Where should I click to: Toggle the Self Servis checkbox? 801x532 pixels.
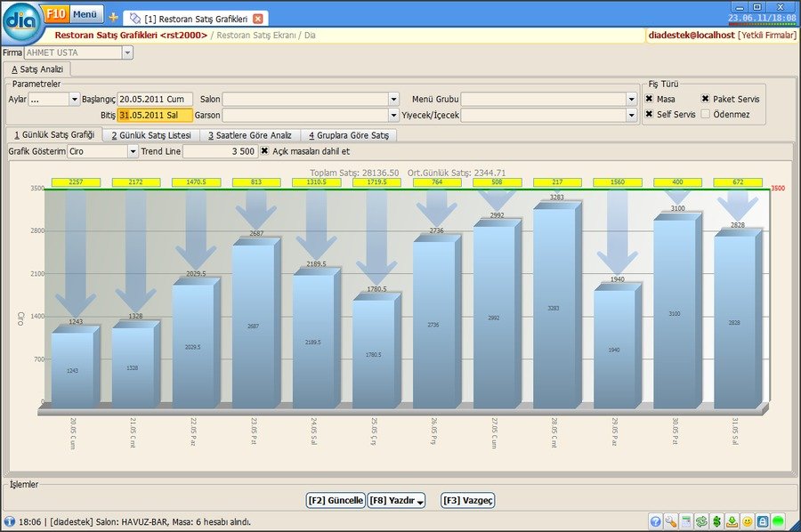point(650,114)
